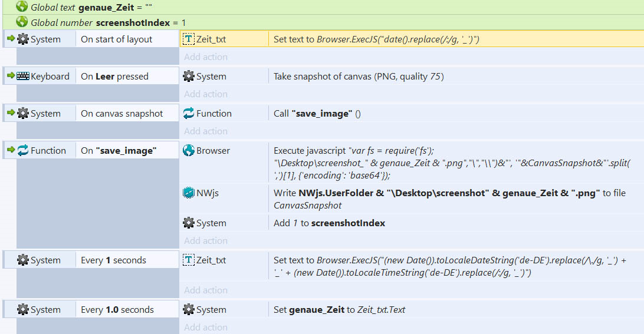Add action under Set genaue_Zeit action
The width and height of the screenshot is (644, 334).
[206, 327]
